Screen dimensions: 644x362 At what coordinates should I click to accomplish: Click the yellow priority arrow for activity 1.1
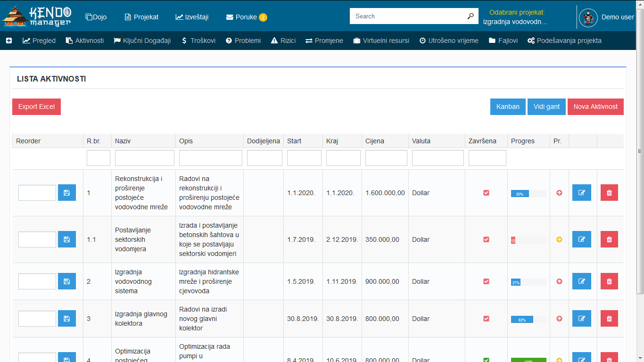pyautogui.click(x=559, y=239)
